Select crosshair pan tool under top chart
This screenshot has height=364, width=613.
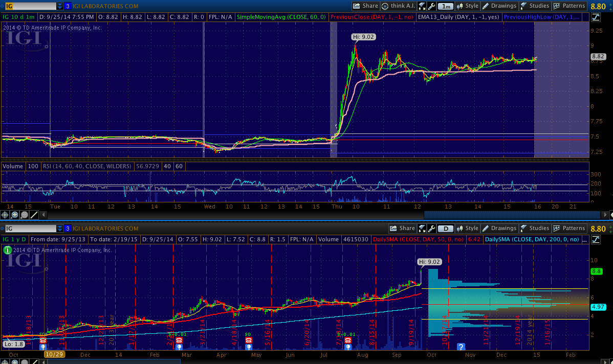5,215
